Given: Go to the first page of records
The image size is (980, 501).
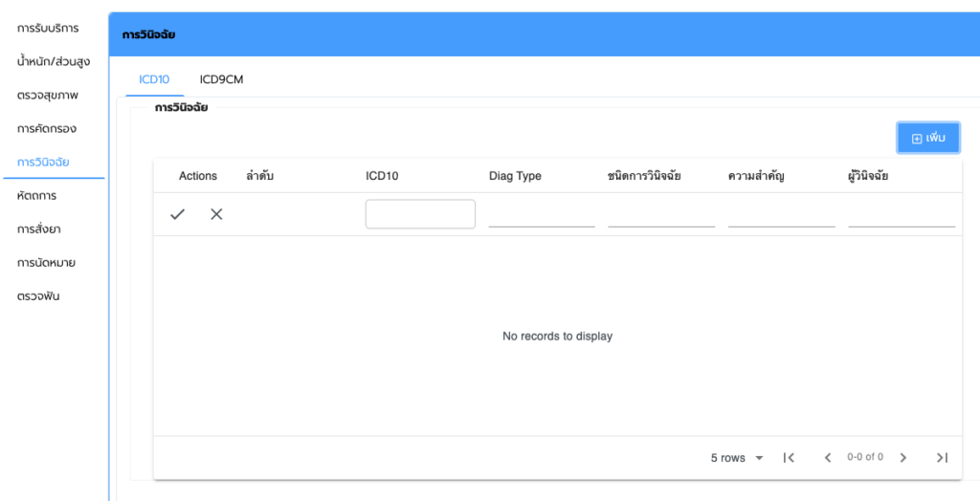Looking at the screenshot, I should pyautogui.click(x=789, y=458).
